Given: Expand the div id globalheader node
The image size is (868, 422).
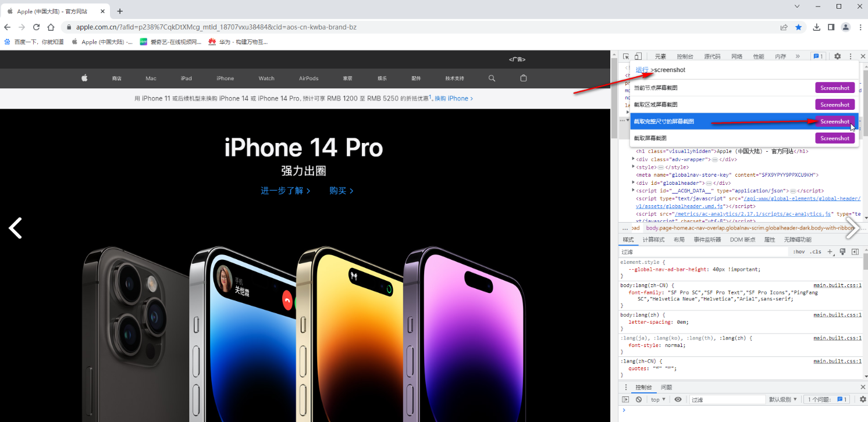Looking at the screenshot, I should point(634,183).
